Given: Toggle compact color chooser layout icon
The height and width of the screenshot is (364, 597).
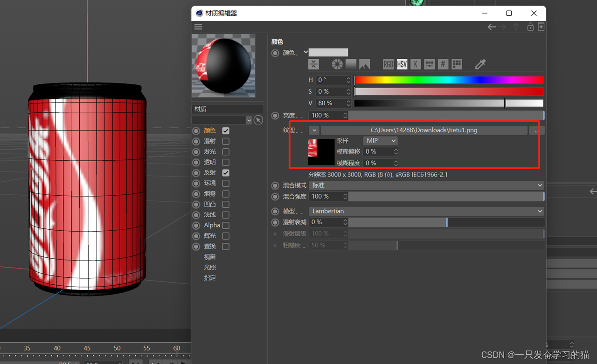Looking at the screenshot, I should tap(314, 64).
